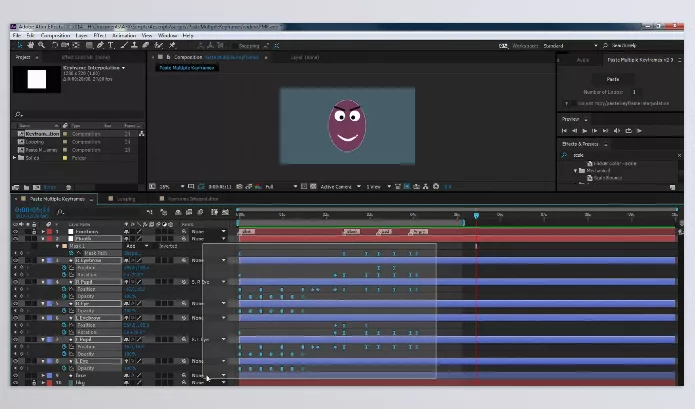Start RAM preview in Preview panel
Screen dimensions: 695x409
(x=639, y=131)
